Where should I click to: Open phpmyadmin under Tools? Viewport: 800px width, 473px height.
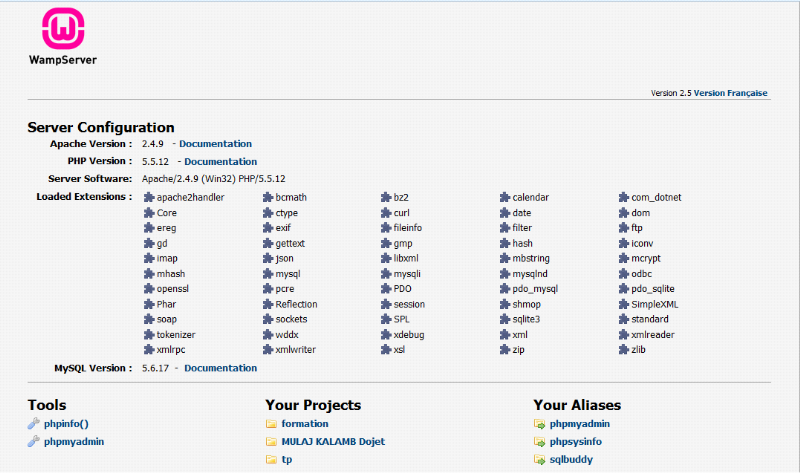[74, 441]
